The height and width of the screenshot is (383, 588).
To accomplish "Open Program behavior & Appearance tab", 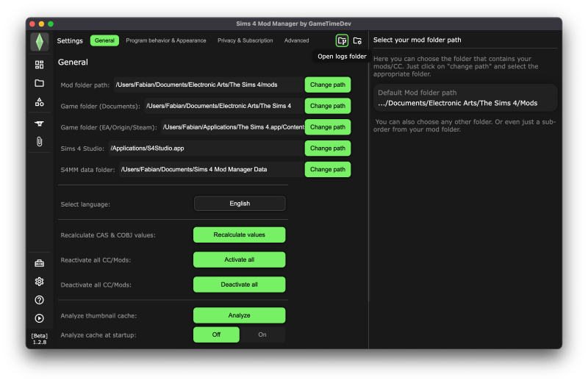I will (166, 40).
